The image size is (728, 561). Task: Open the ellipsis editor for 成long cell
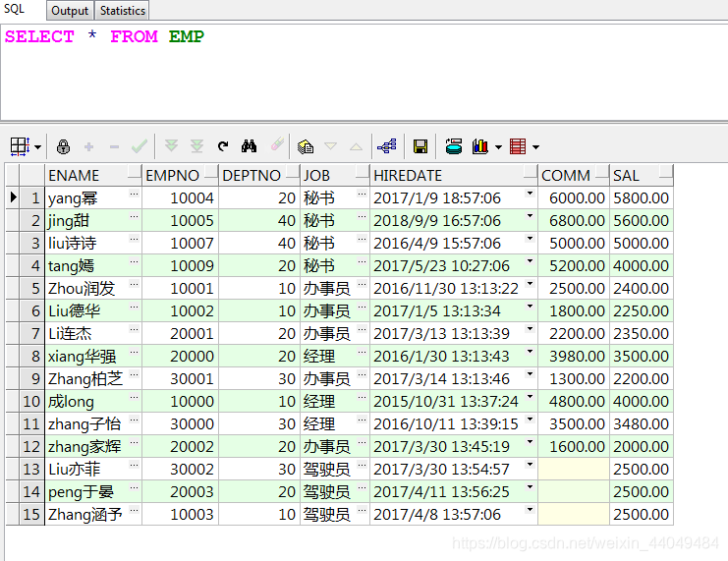(x=135, y=398)
